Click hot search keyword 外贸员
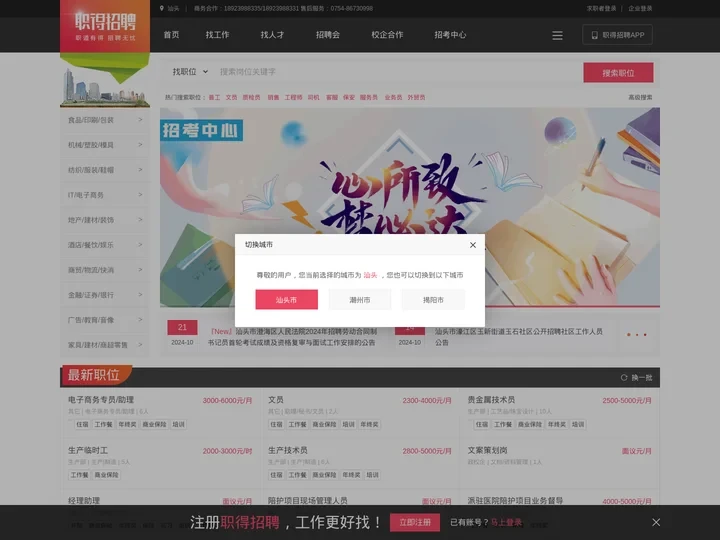Screen dimensions: 720x540 416,97
